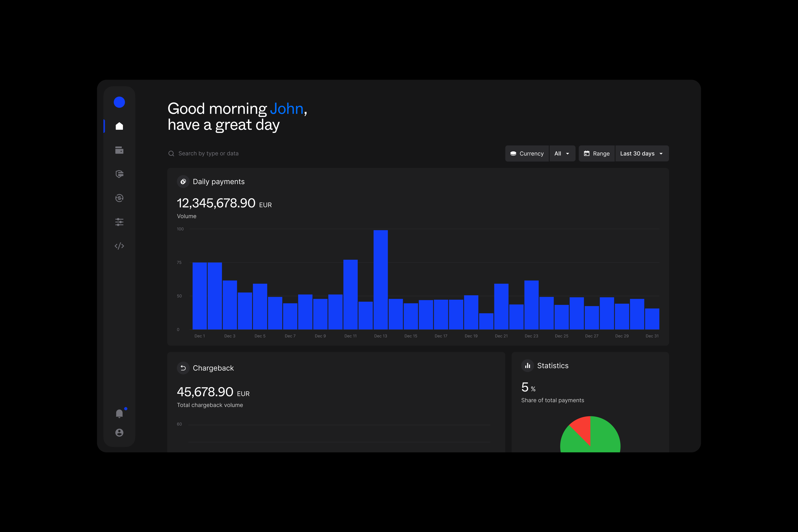Click the Range calendar button

click(596, 154)
